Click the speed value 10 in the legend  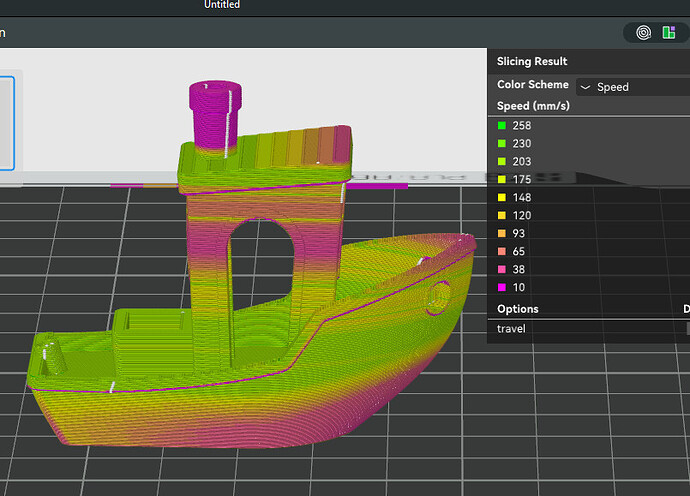pos(518,287)
